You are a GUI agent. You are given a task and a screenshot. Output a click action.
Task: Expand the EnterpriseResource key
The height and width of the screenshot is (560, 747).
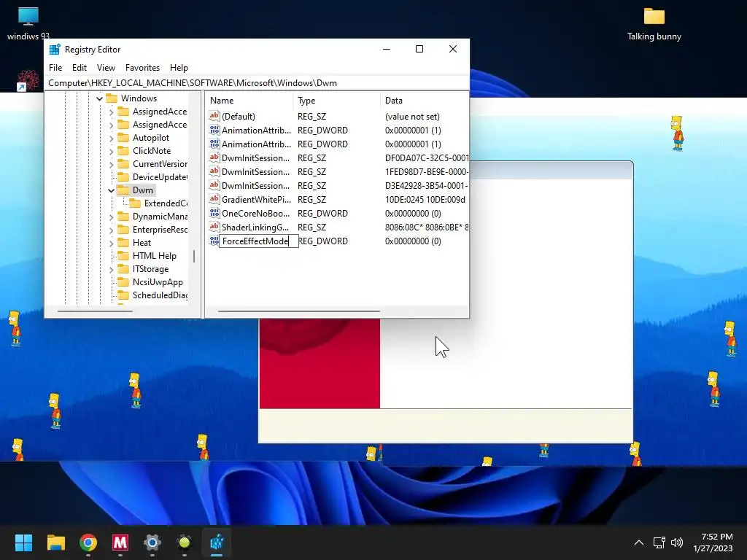point(111,230)
